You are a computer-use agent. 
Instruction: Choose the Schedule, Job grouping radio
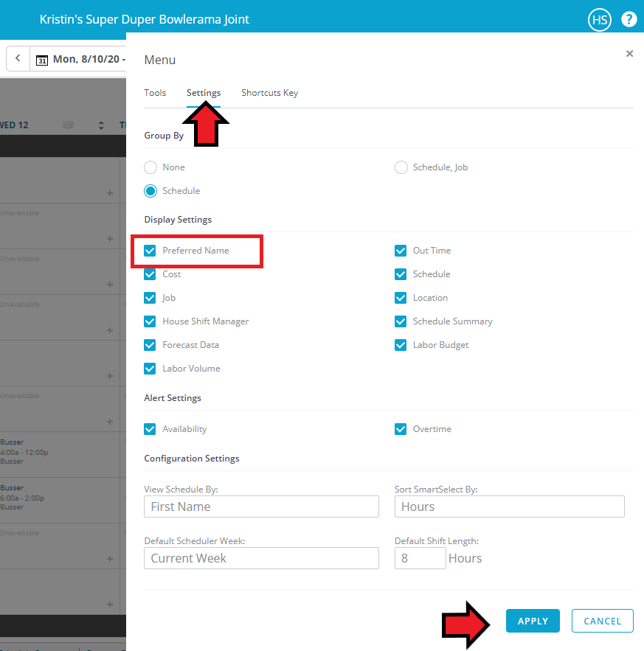tap(401, 167)
